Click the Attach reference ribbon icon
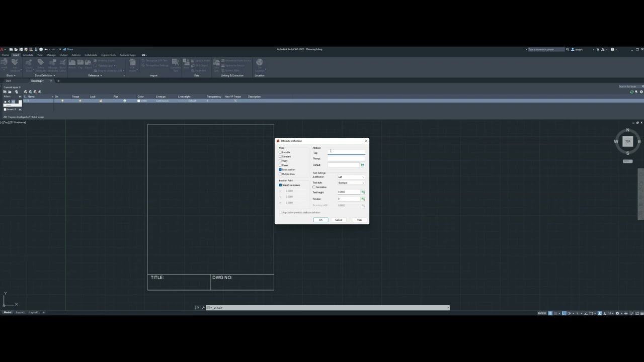This screenshot has width=644, height=362. click(72, 64)
